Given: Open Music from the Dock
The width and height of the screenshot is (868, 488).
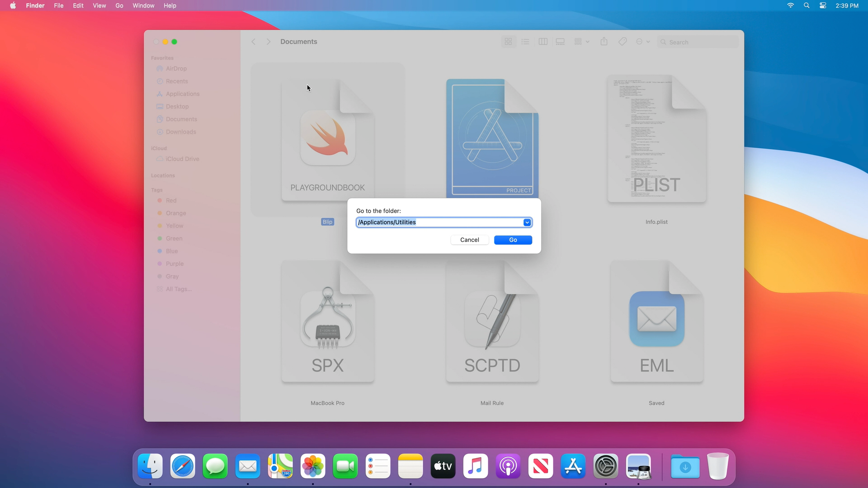Looking at the screenshot, I should (x=476, y=466).
